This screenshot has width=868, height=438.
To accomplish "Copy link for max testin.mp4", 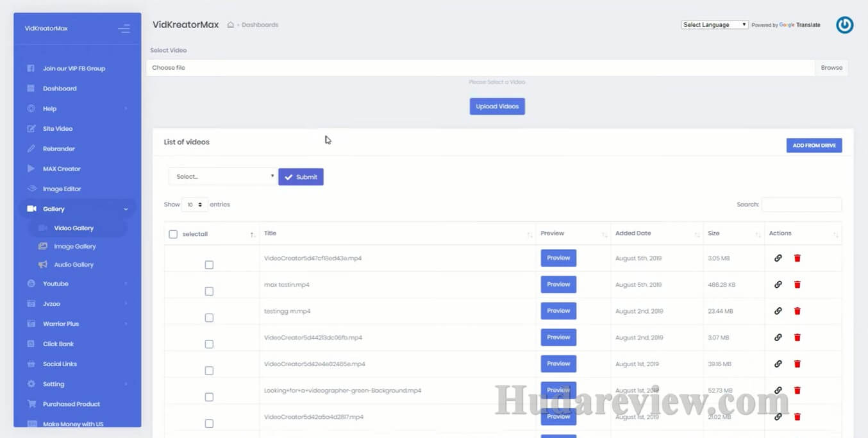I will coord(778,284).
